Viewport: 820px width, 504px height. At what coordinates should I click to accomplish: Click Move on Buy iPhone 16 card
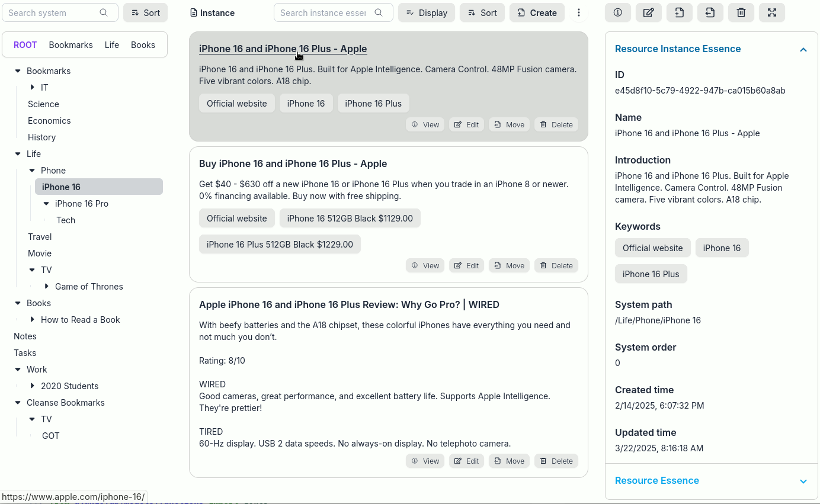coord(510,265)
